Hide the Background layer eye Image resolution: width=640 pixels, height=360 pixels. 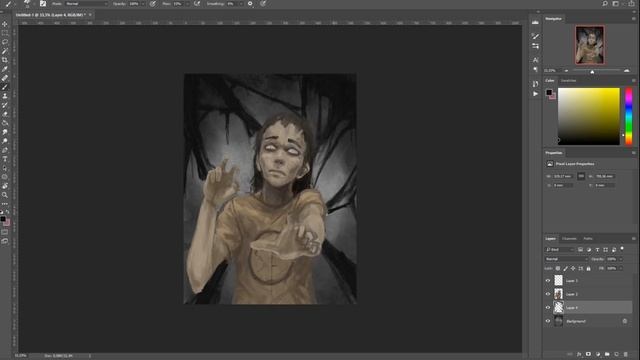pyautogui.click(x=548, y=321)
